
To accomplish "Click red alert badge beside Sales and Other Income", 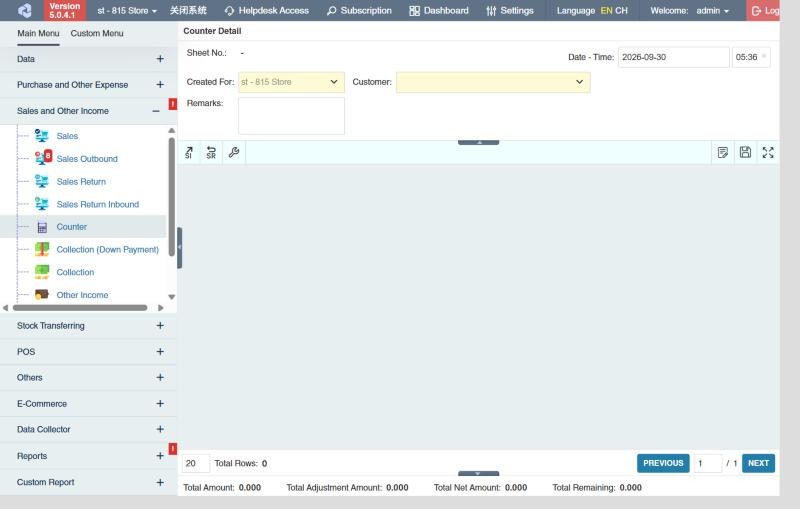I will (x=172, y=104).
